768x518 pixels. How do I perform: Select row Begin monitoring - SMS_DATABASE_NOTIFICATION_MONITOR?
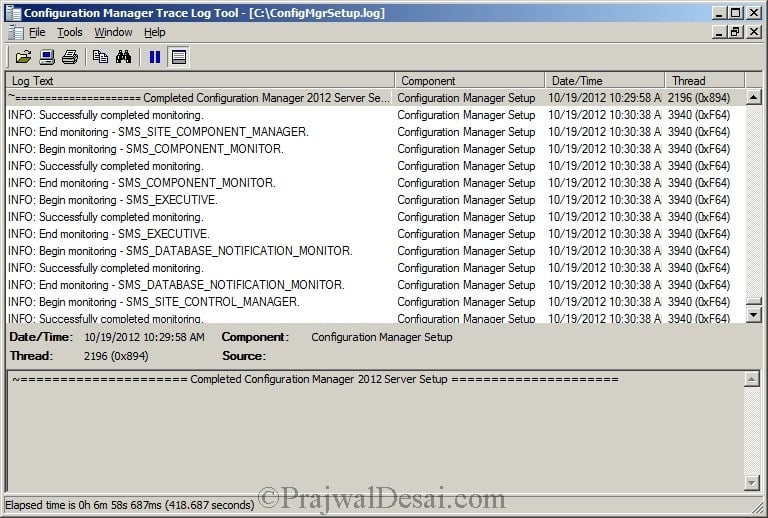click(375, 251)
